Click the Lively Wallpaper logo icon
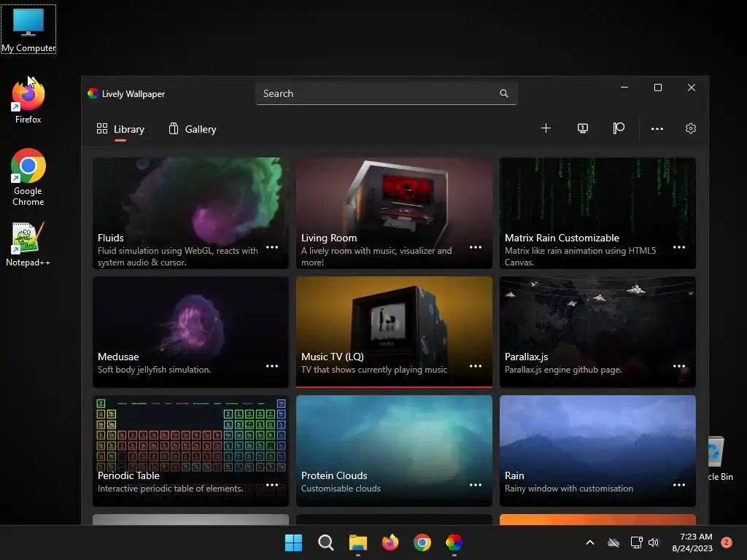This screenshot has width=747, height=560. [93, 93]
